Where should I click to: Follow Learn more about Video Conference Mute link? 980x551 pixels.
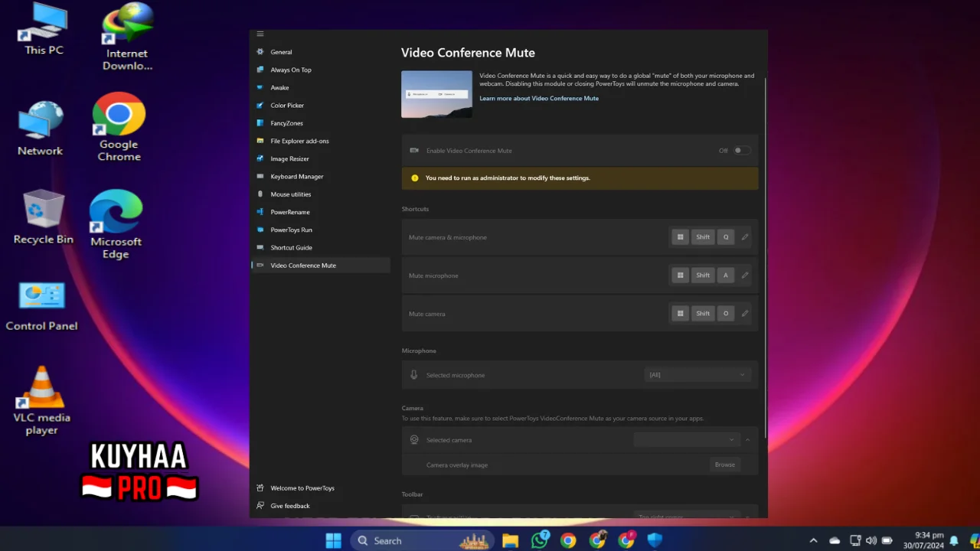(539, 98)
